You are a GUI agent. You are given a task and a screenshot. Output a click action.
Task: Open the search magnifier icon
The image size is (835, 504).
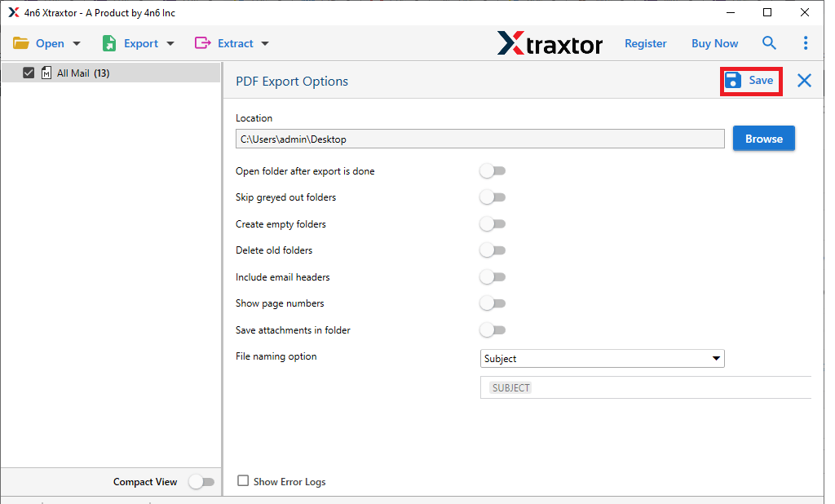769,42
